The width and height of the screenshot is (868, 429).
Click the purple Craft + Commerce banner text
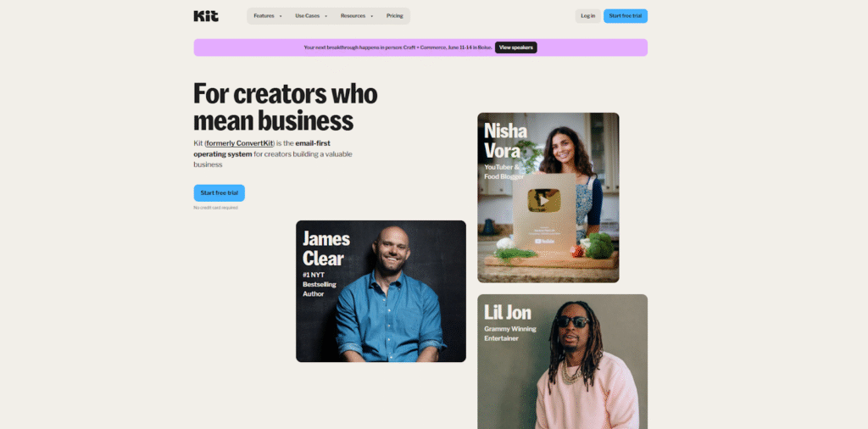(398, 47)
